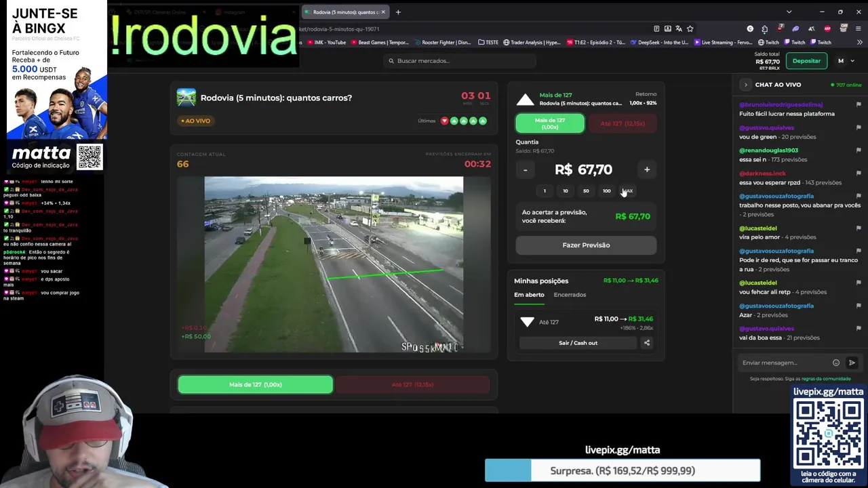
Task: Set quick amount to 50
Action: pyautogui.click(x=586, y=191)
